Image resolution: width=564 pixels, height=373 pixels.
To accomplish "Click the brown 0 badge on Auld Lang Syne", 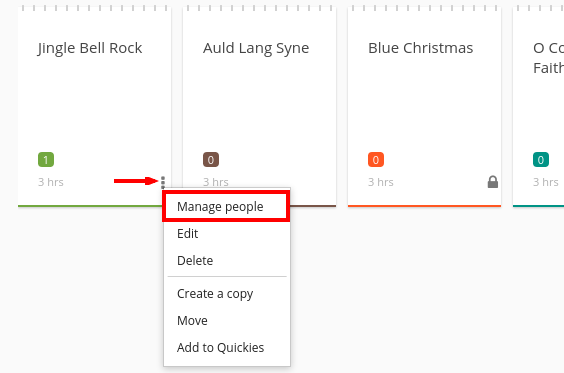I will (211, 160).
